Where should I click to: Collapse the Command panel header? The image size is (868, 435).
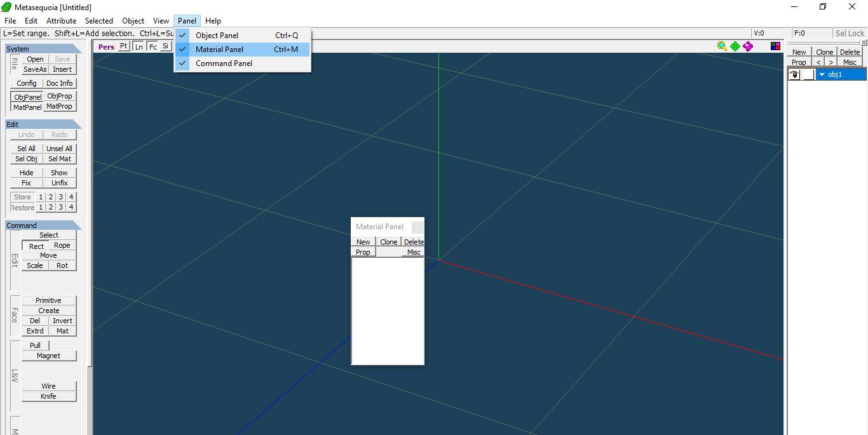pos(43,225)
